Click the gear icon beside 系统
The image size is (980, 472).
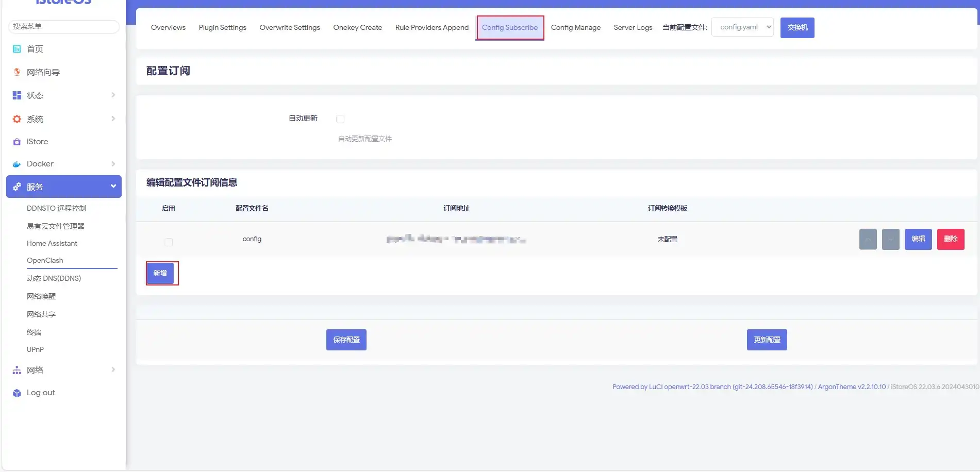[17, 119]
